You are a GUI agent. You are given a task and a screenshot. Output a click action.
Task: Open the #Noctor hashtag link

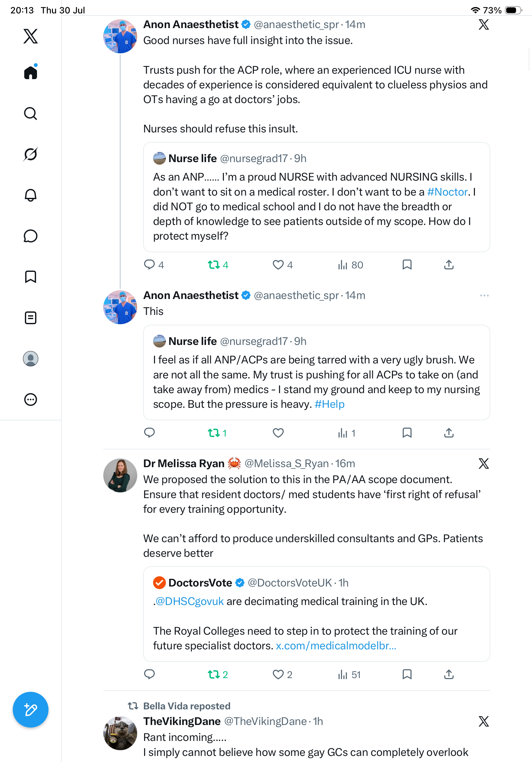coord(447,192)
